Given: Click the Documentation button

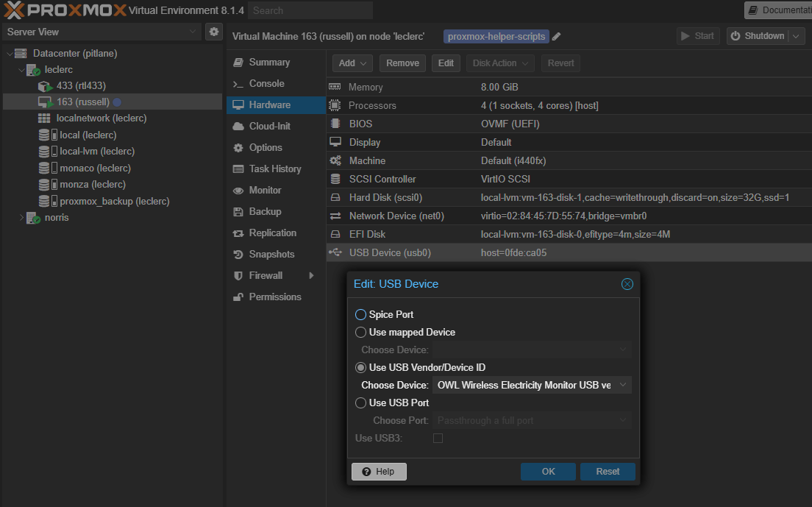Looking at the screenshot, I should point(778,10).
